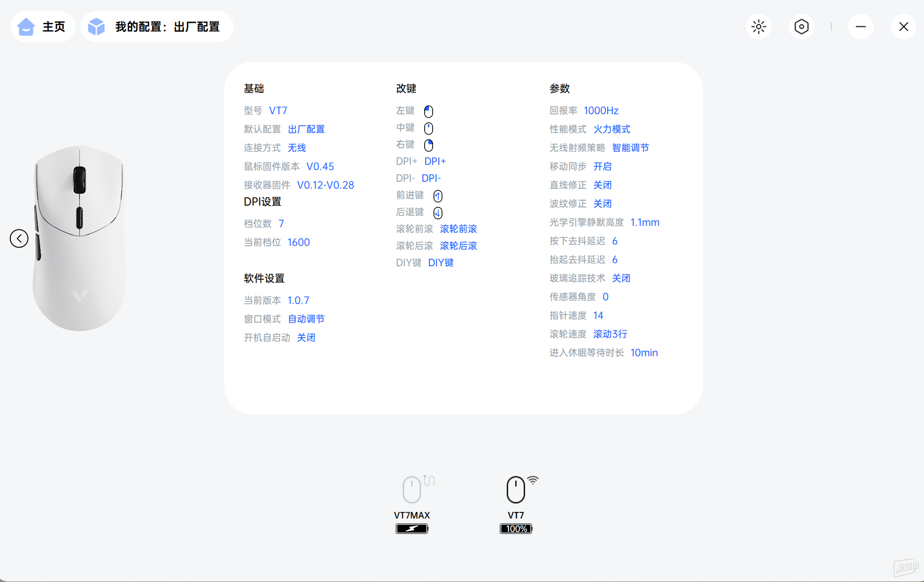Click the 抬起去抖延迟 value 6

615,260
